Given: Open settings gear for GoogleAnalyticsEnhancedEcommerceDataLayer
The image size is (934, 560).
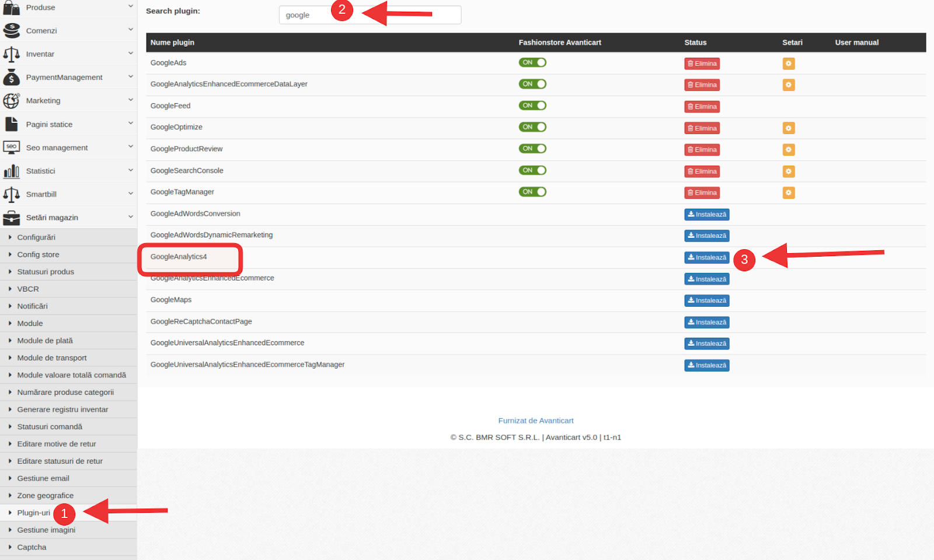Looking at the screenshot, I should [x=789, y=85].
